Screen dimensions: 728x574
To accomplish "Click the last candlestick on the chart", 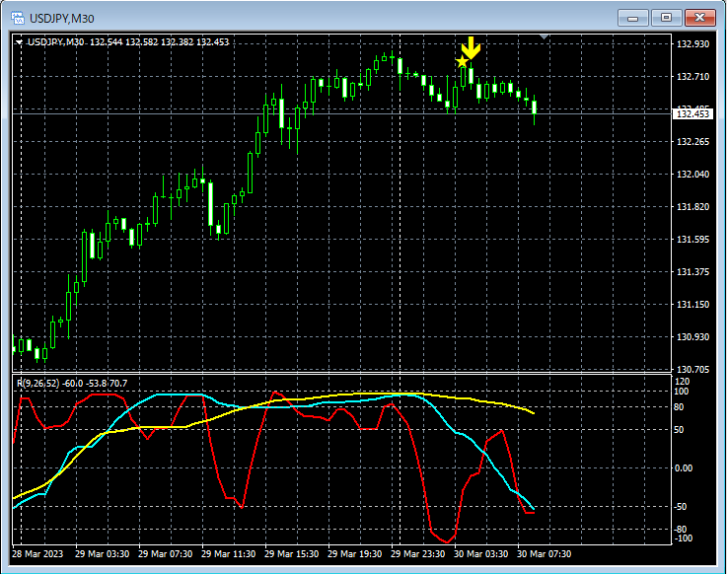I will tap(535, 108).
